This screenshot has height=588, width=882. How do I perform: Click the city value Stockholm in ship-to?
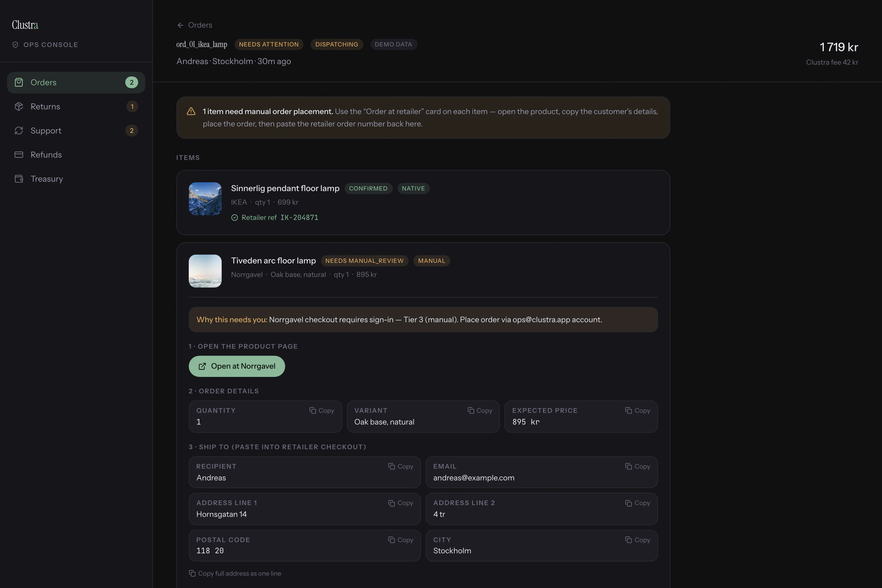(452, 551)
